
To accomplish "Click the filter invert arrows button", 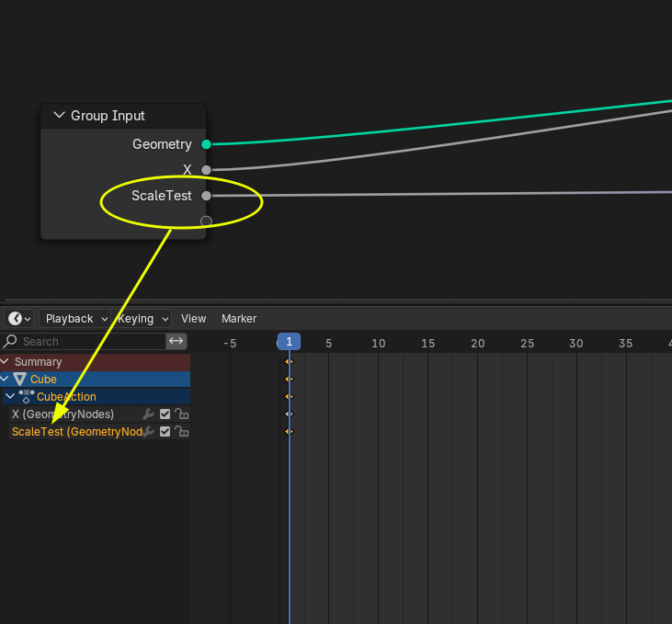I will (x=177, y=341).
